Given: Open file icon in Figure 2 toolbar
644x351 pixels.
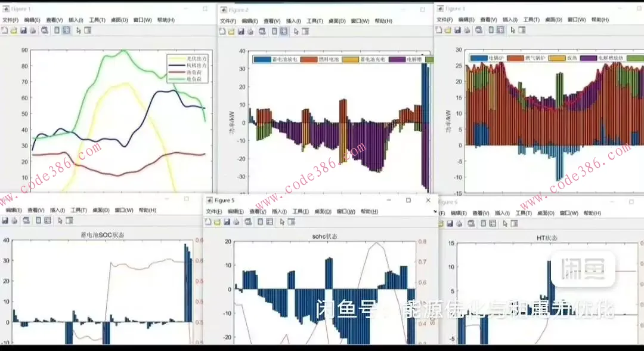Looking at the screenshot, I should click(231, 31).
